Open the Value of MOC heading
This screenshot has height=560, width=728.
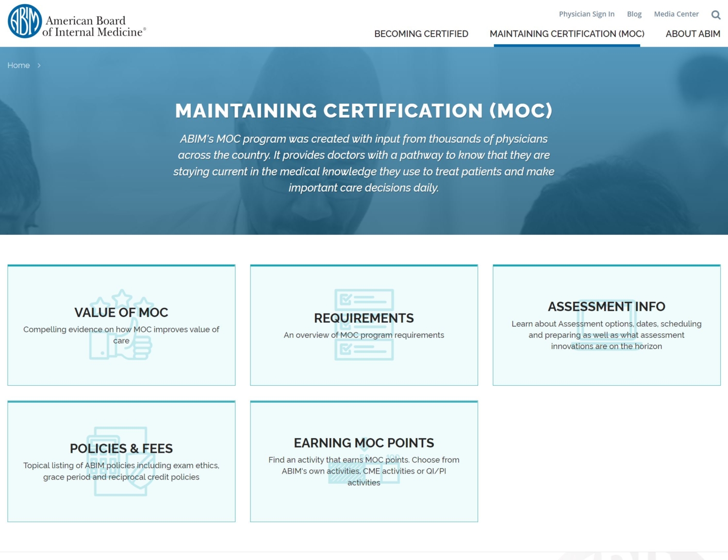[121, 313]
